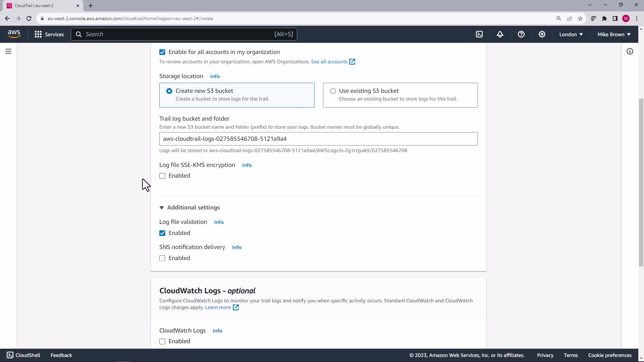The width and height of the screenshot is (644, 362).
Task: Open the AWS support help icon
Action: click(521, 34)
